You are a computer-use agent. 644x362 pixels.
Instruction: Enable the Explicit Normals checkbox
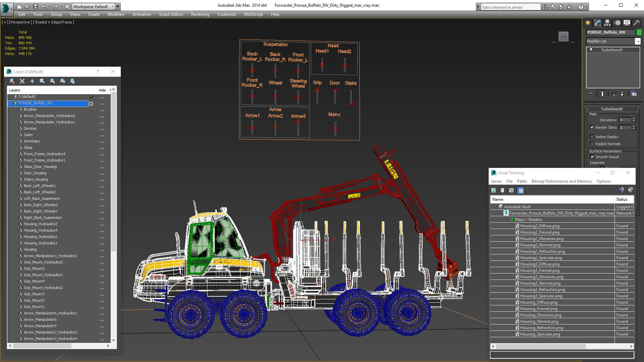592,144
